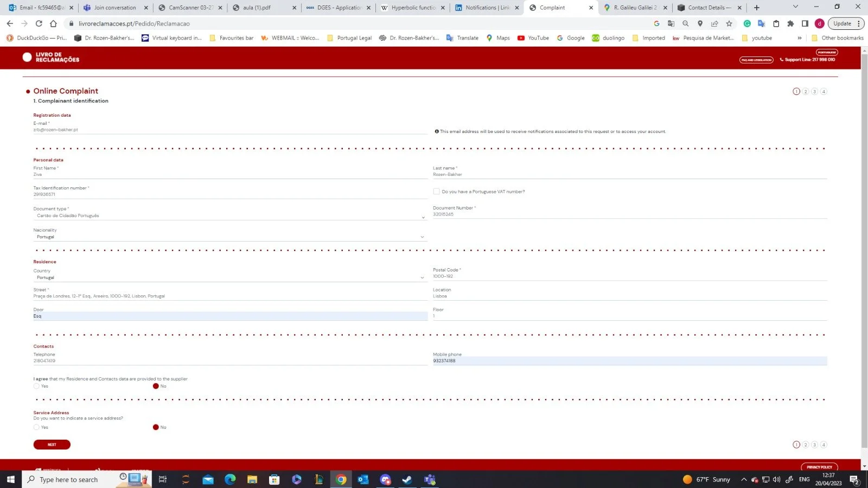Image resolution: width=868 pixels, height=488 pixels.
Task: Select Yes for indicating a service address
Action: [x=36, y=427]
